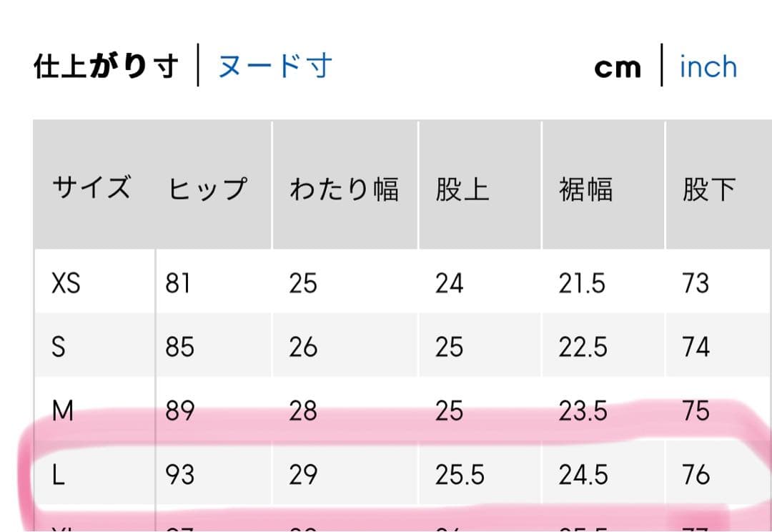
Task: Click the わたり幅 column header
Action: point(343,189)
